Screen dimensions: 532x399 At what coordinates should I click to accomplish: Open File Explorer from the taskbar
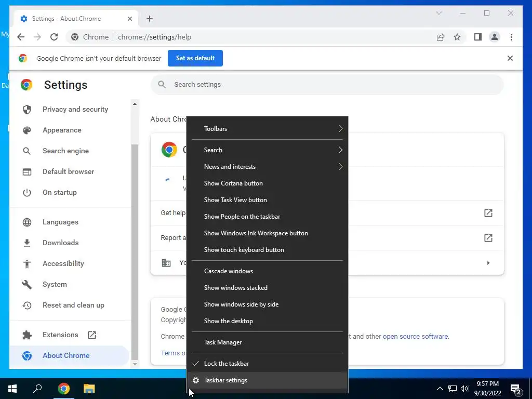(89, 389)
